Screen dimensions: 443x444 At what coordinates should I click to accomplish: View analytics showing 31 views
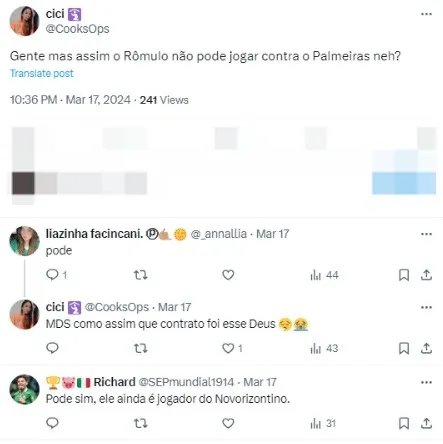pyautogui.click(x=323, y=423)
